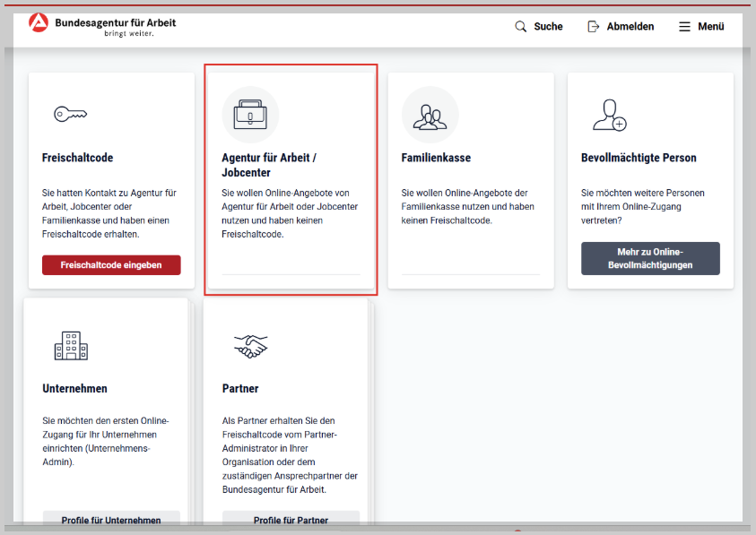756x535 pixels.
Task: Click the magnifier search icon
Action: click(x=521, y=27)
